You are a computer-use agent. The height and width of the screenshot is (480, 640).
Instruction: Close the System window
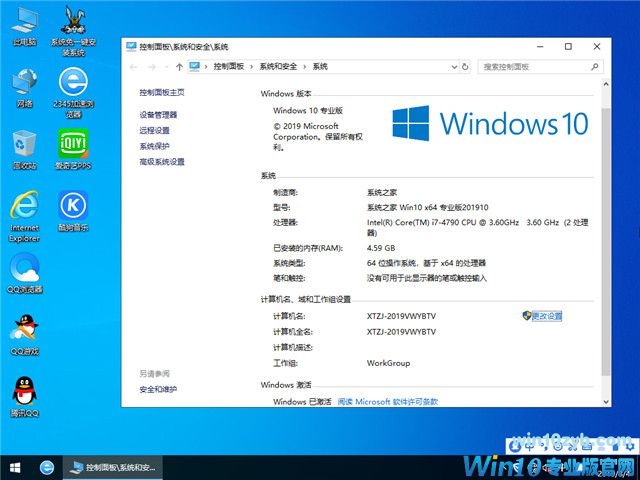[597, 47]
